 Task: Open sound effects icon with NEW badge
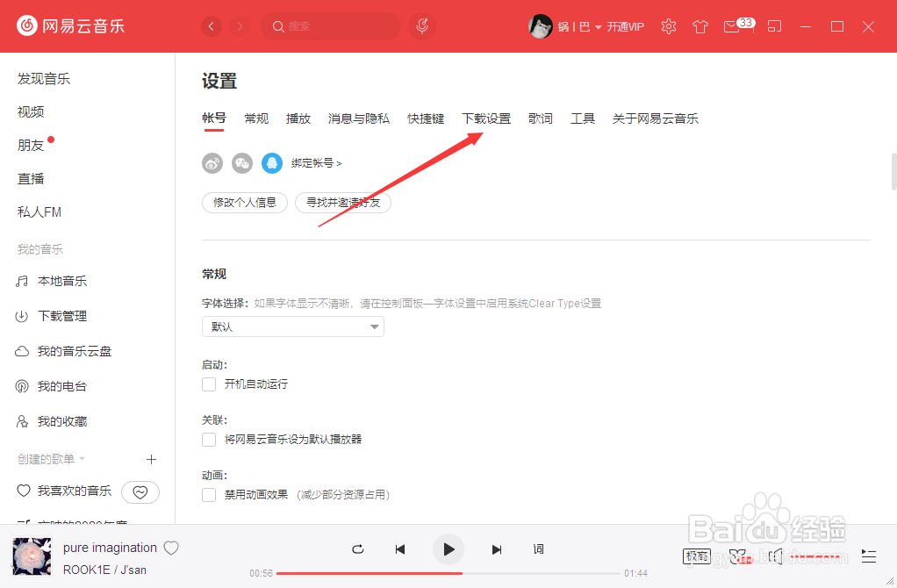pos(740,556)
